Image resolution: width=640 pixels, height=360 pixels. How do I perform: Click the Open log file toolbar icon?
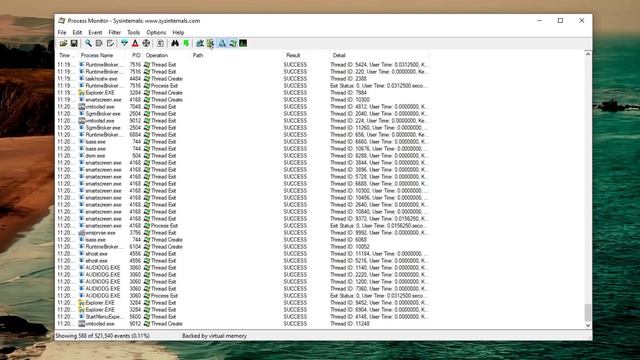(x=63, y=43)
